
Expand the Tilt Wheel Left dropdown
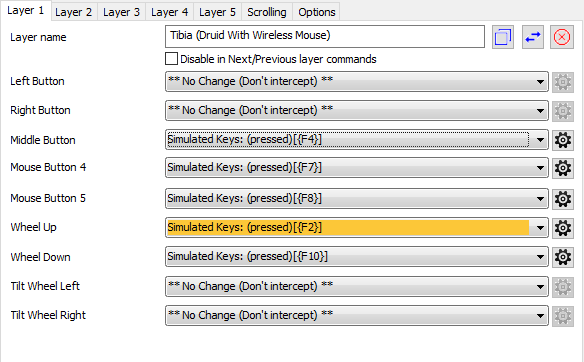pyautogui.click(x=357, y=286)
